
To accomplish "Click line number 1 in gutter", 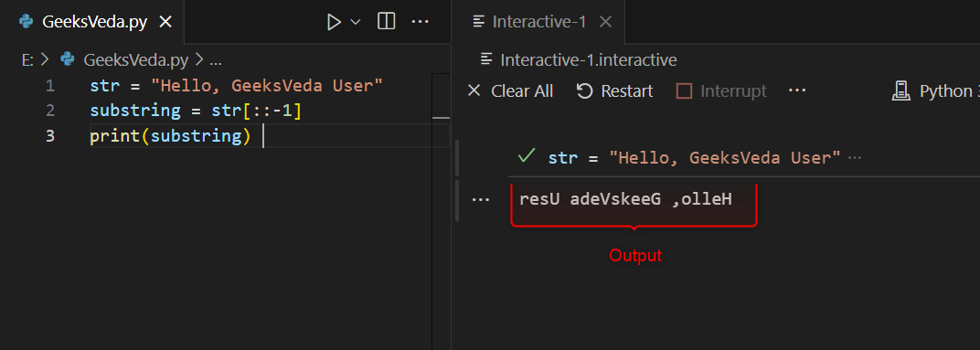I will (50, 86).
